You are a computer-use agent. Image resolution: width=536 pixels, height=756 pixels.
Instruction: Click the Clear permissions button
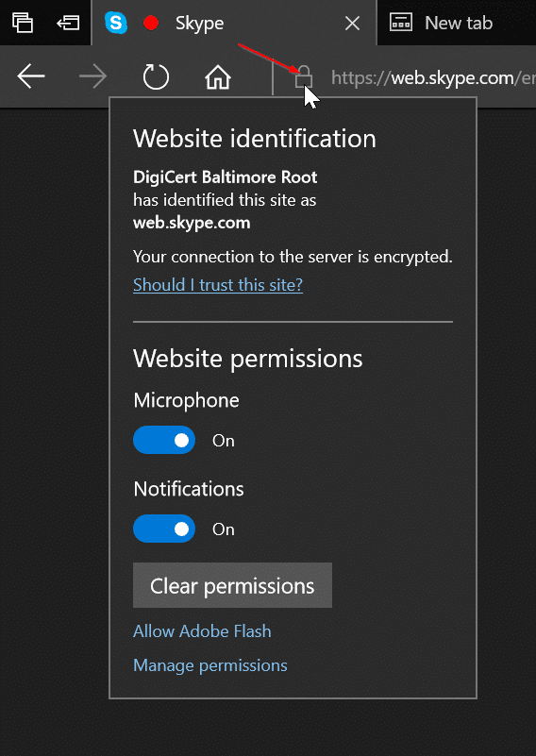(232, 585)
